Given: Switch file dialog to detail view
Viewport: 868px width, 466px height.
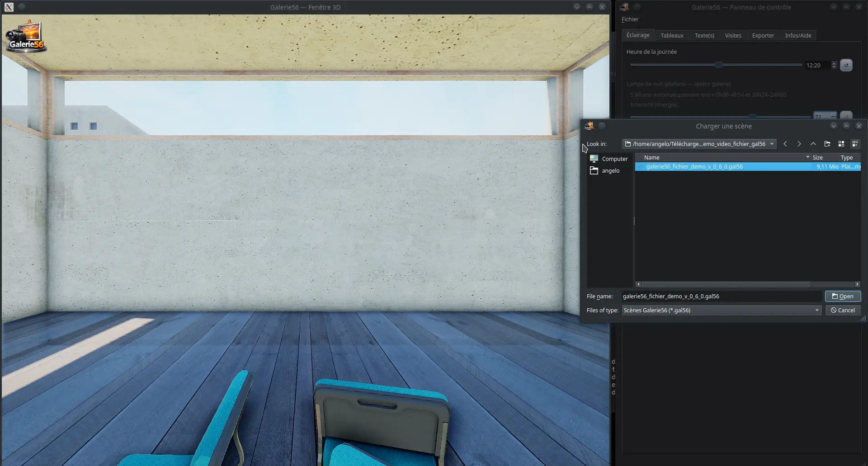Looking at the screenshot, I should [x=855, y=144].
